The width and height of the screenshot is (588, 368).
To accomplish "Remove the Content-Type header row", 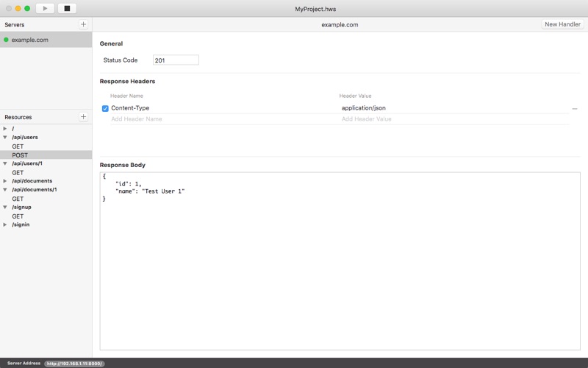I will pos(575,108).
